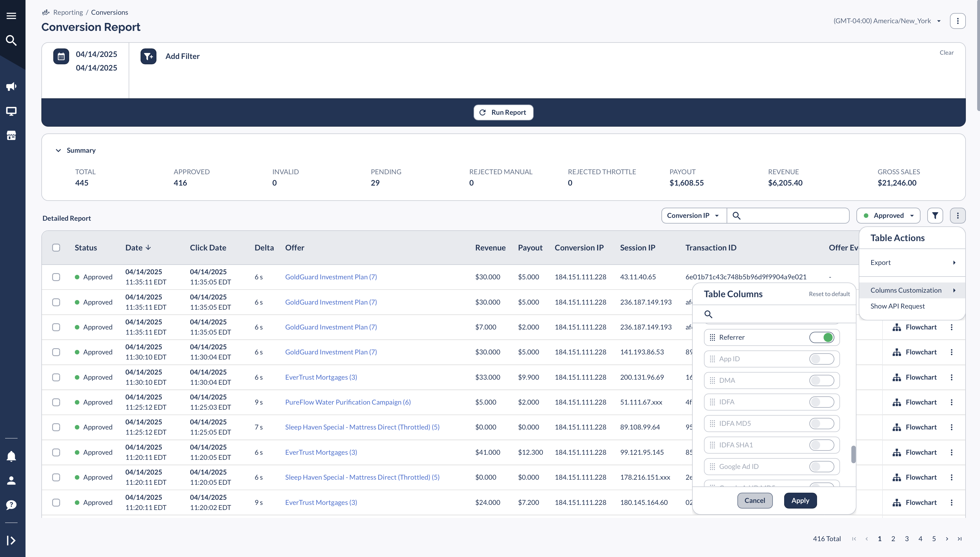The width and height of the screenshot is (980, 557).
Task: Open the hamburger navigation menu
Action: [x=12, y=16]
